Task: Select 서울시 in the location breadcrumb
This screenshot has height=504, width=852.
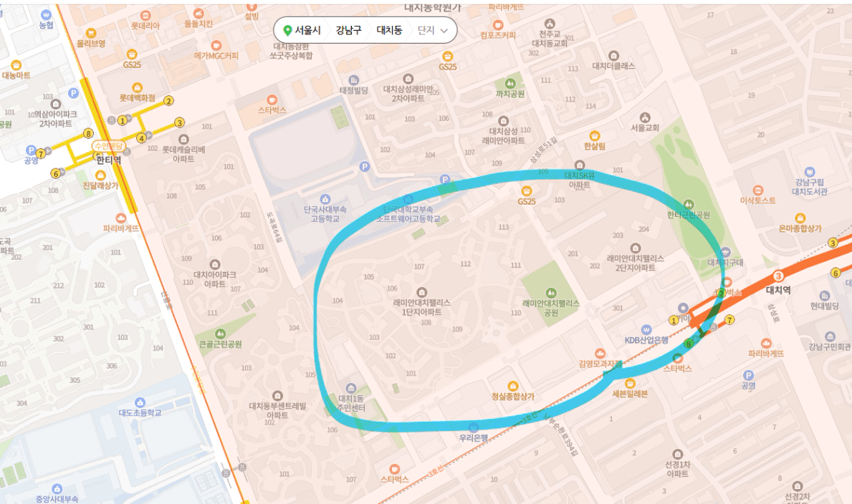Action: [x=308, y=30]
